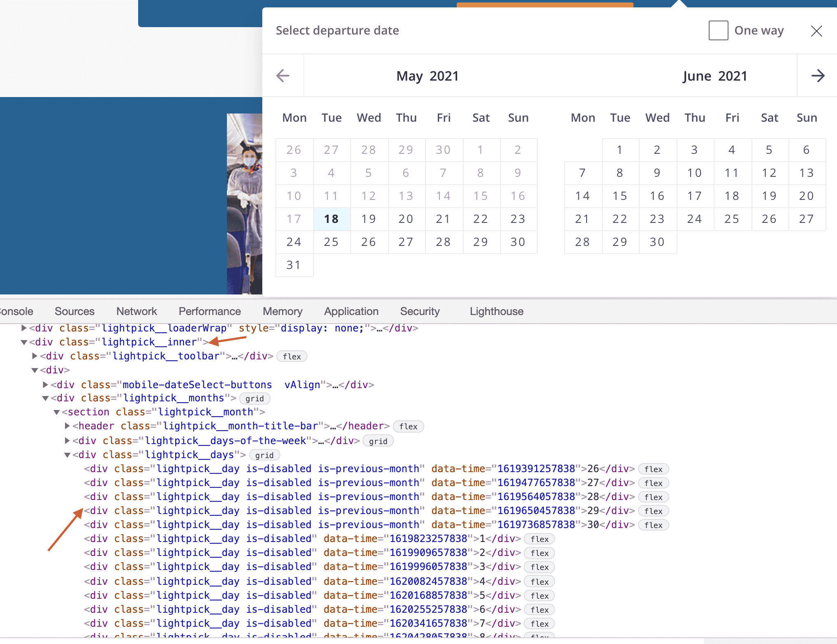
Task: Open the Sources tab in DevTools
Action: point(74,311)
